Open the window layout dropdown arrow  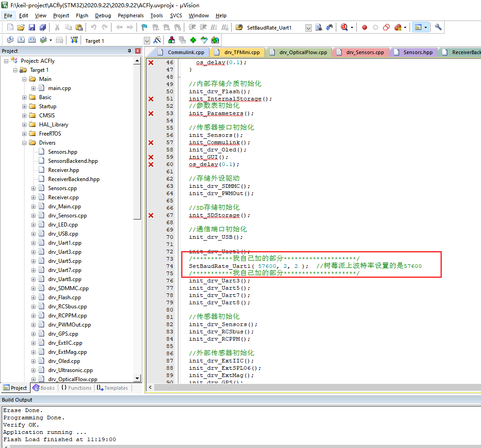425,28
